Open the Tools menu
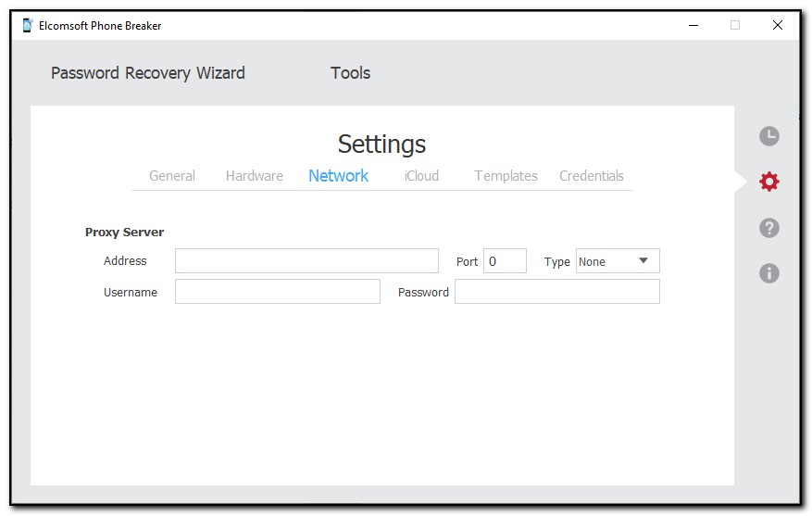The width and height of the screenshot is (812, 516). point(350,73)
